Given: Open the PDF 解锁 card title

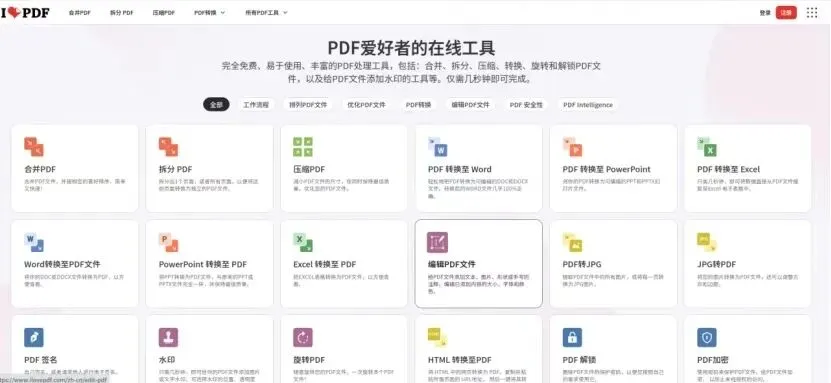Looking at the screenshot, I should 580,360.
